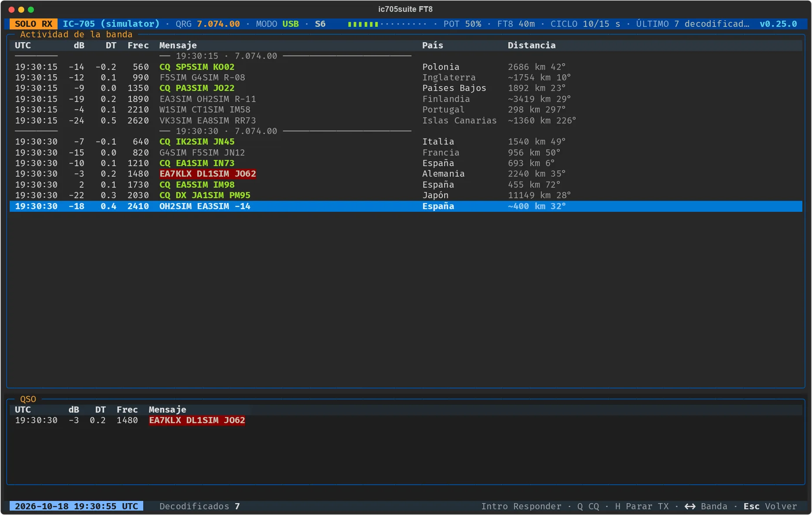Click the QRG 7.074.00 frequency readout

point(208,24)
